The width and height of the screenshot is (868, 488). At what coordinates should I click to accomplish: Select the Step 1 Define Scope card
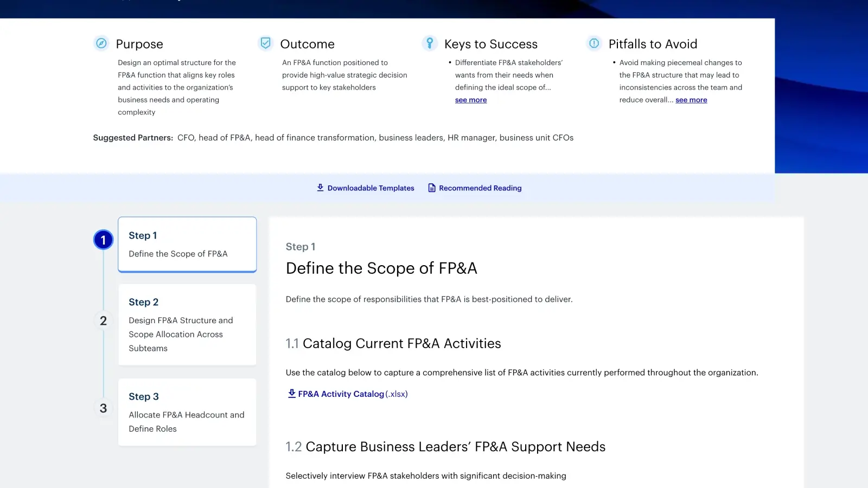click(187, 244)
